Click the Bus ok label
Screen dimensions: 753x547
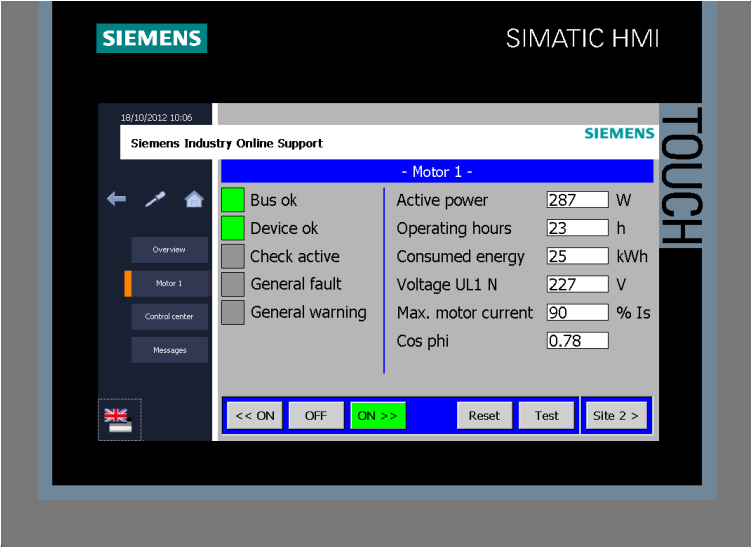[x=274, y=200]
